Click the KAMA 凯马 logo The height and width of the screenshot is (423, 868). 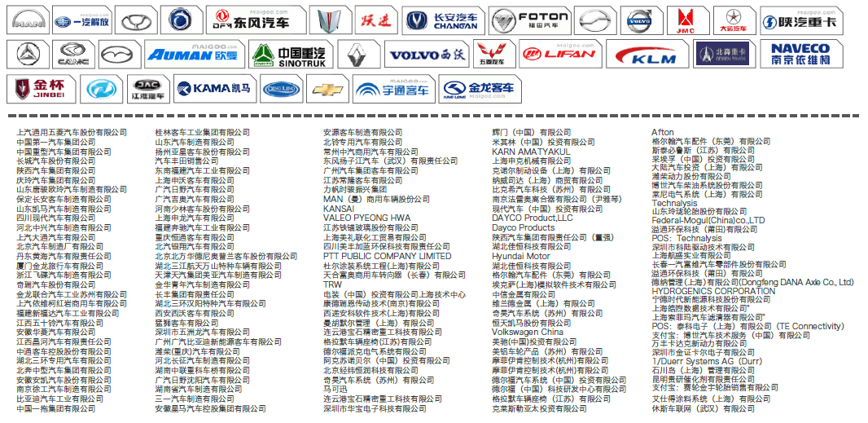click(x=216, y=90)
